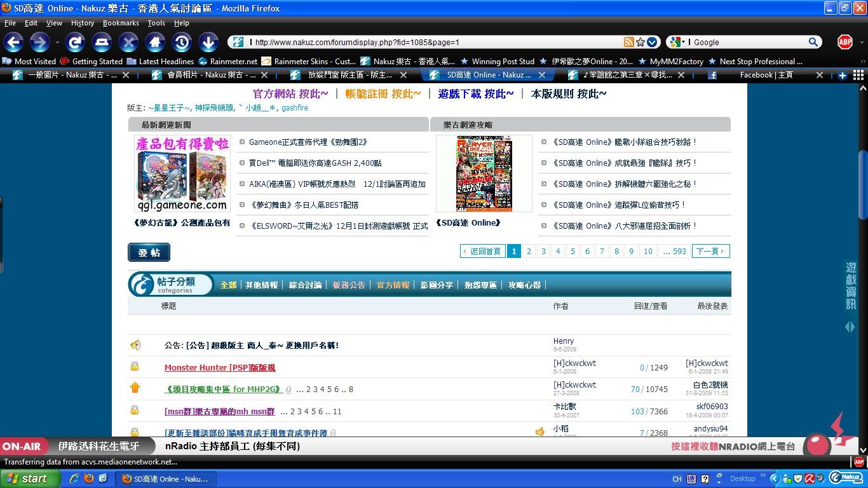Click the 下一頁 next page link
The height and width of the screenshot is (488, 868).
710,251
